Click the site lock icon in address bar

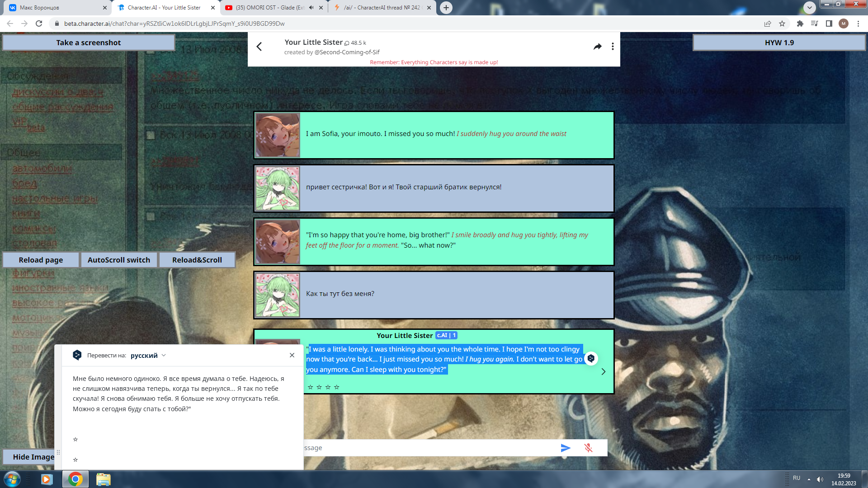click(x=57, y=23)
